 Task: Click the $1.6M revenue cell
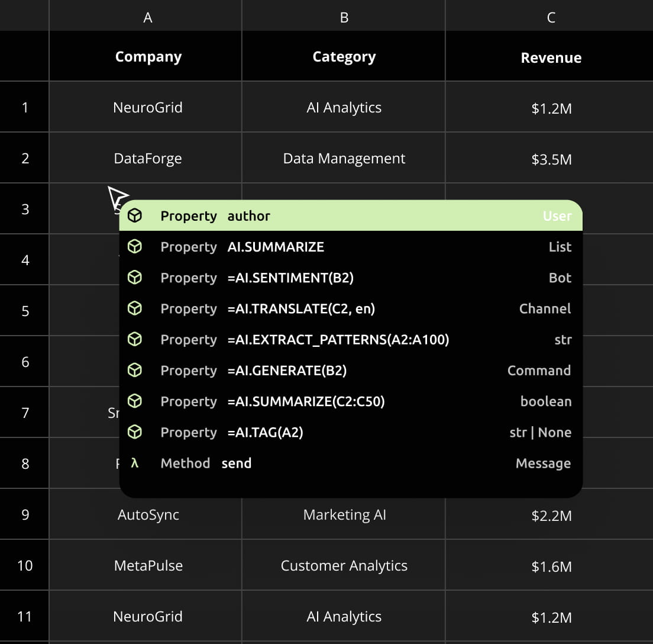549,564
